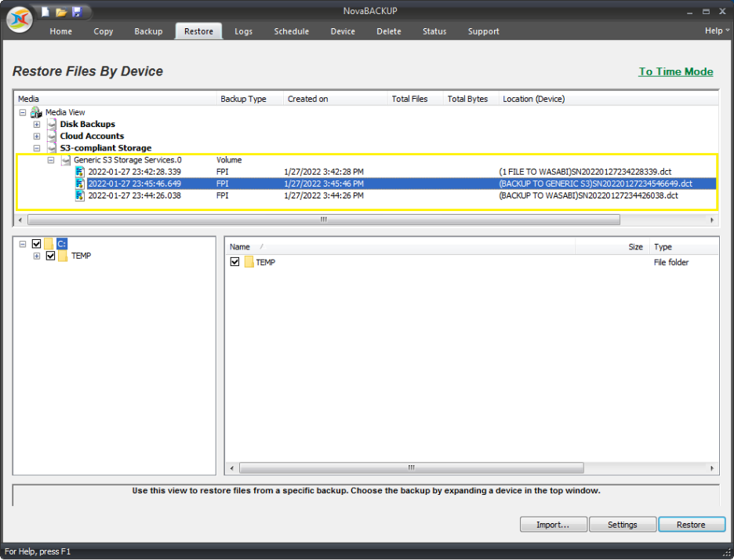This screenshot has height=560, width=734.
Task: Toggle TEMP checkbox in the left tree
Action: click(x=51, y=256)
